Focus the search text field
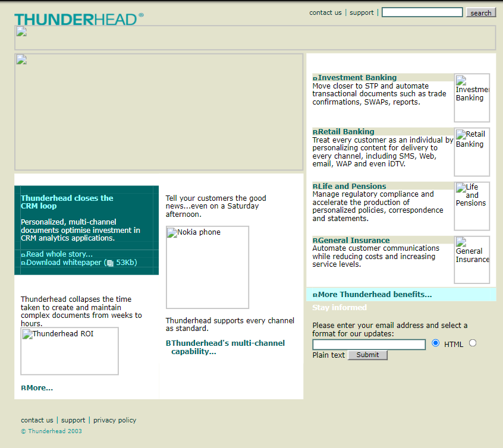This screenshot has width=503, height=448. (x=422, y=12)
